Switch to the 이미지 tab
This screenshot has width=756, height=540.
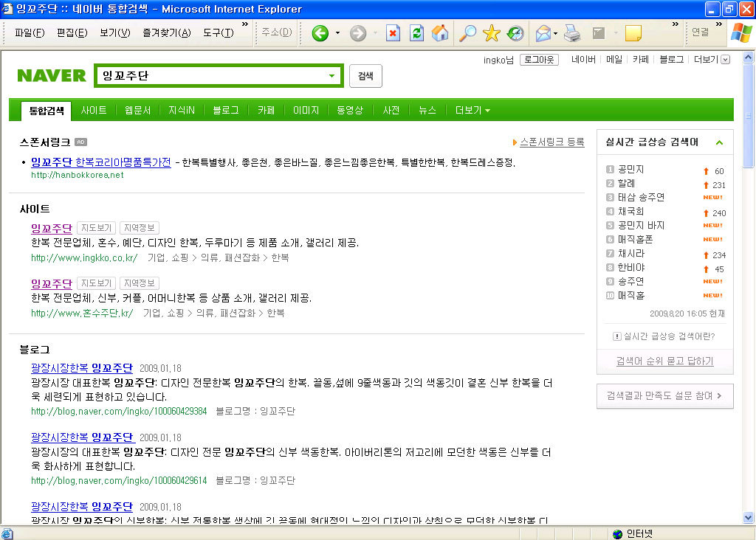tap(306, 111)
